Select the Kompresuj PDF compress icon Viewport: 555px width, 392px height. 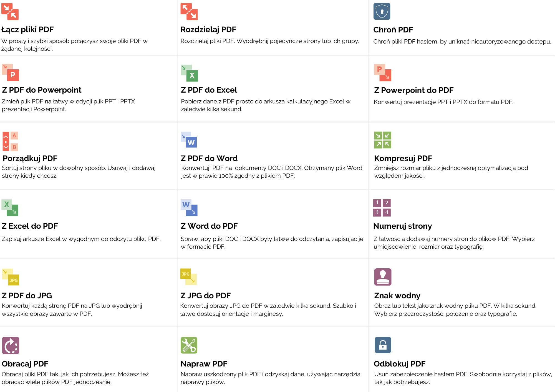coord(383,140)
